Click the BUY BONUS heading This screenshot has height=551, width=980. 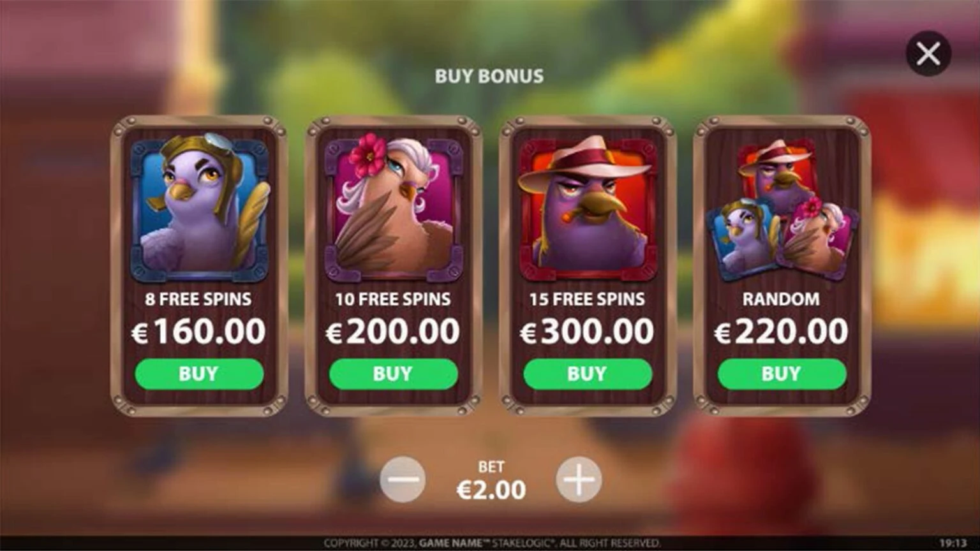489,77
